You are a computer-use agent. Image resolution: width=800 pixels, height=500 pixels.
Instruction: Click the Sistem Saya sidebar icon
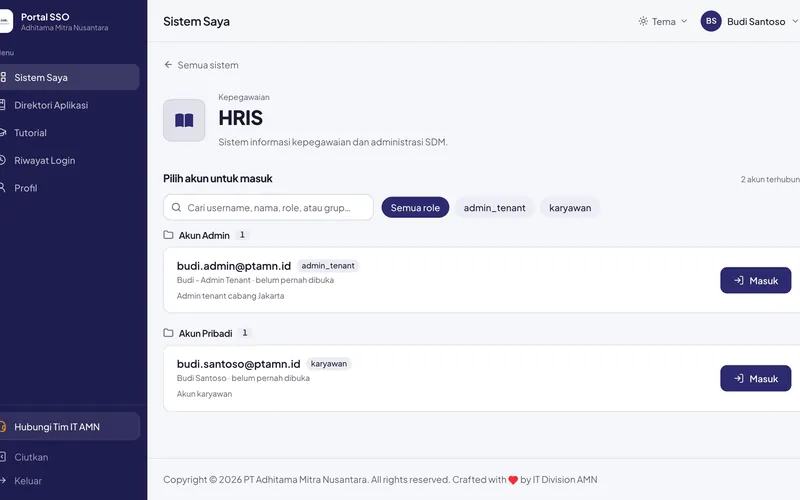[x=3, y=77]
